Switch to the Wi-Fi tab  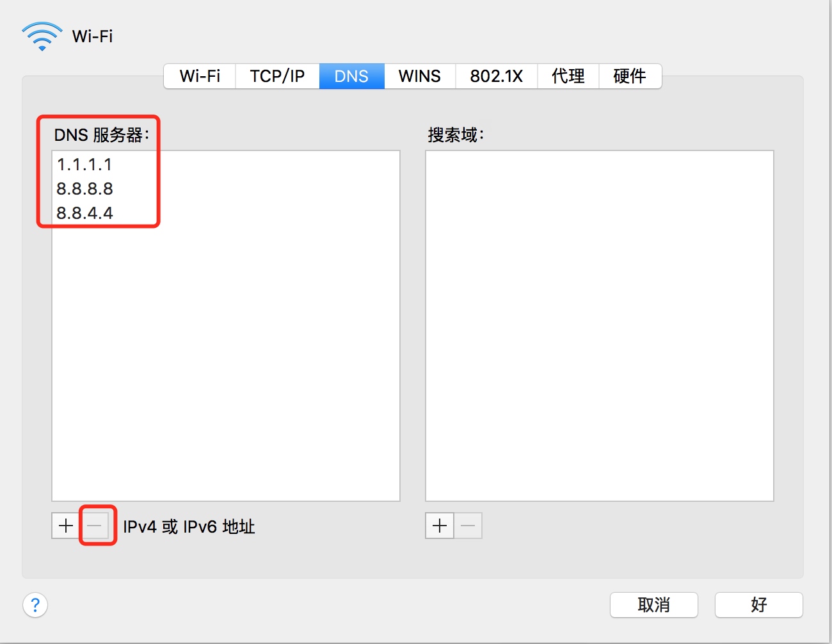pos(200,76)
